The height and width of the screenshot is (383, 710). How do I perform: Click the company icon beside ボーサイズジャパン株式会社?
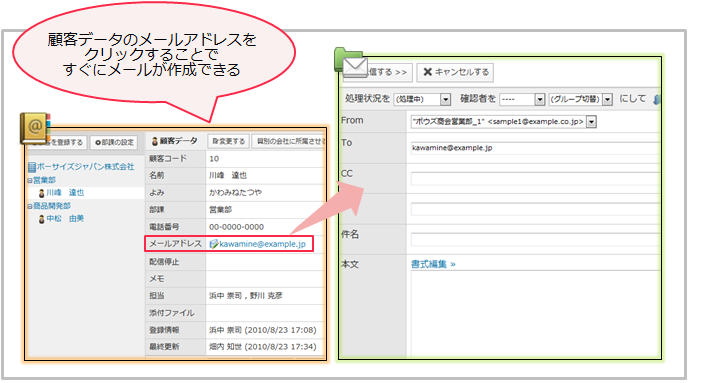point(32,167)
